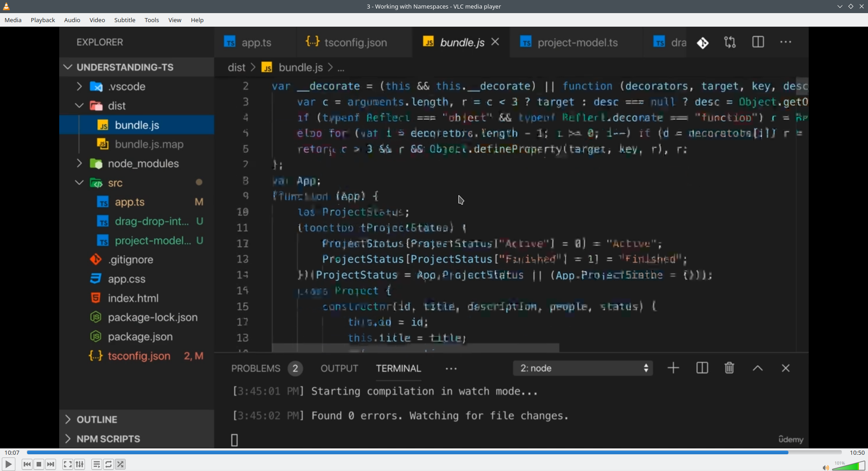Kill the terminal with trash icon
868x471 pixels.
coord(730,368)
